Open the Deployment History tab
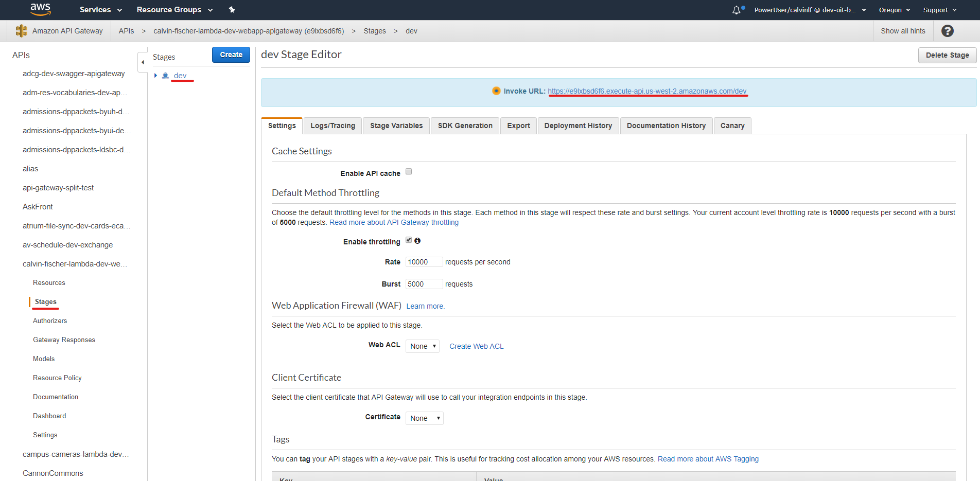The height and width of the screenshot is (481, 980). [x=578, y=126]
